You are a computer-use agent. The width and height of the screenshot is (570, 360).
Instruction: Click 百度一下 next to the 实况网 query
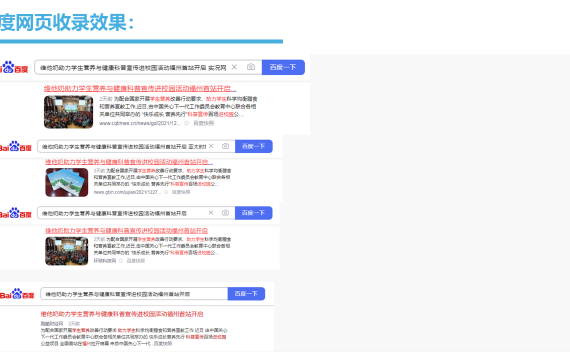click(x=283, y=67)
